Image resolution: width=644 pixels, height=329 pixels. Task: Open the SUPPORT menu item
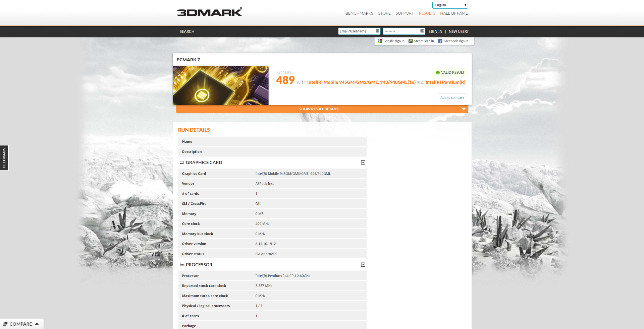pos(405,13)
